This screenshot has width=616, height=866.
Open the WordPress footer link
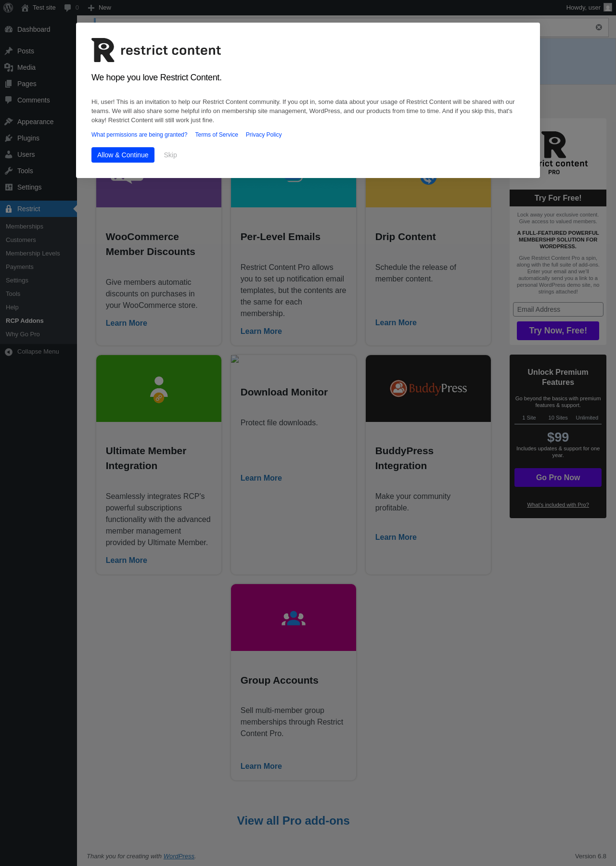179,856
